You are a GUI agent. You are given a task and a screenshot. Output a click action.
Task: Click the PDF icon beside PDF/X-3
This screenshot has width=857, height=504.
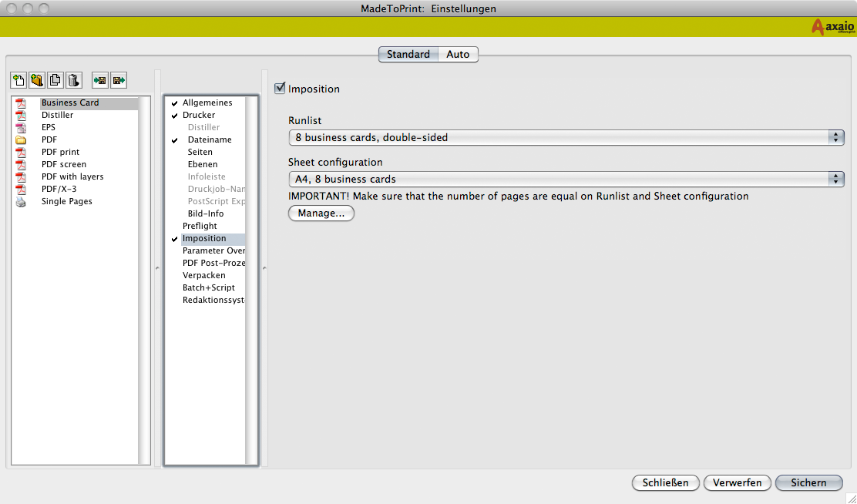tap(21, 189)
